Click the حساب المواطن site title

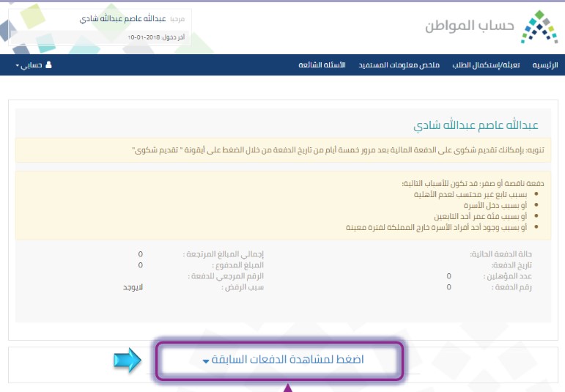pos(469,26)
